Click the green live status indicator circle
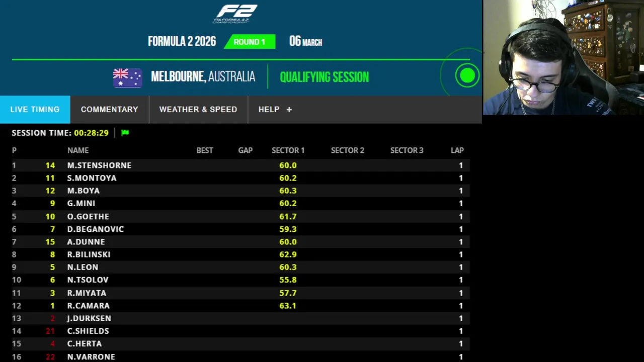Screen dimensions: 644x362 click(x=467, y=76)
